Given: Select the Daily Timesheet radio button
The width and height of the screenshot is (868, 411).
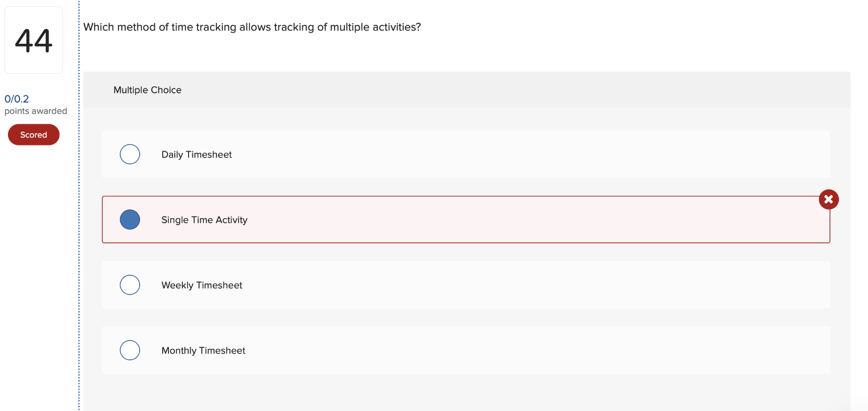Looking at the screenshot, I should click(130, 154).
